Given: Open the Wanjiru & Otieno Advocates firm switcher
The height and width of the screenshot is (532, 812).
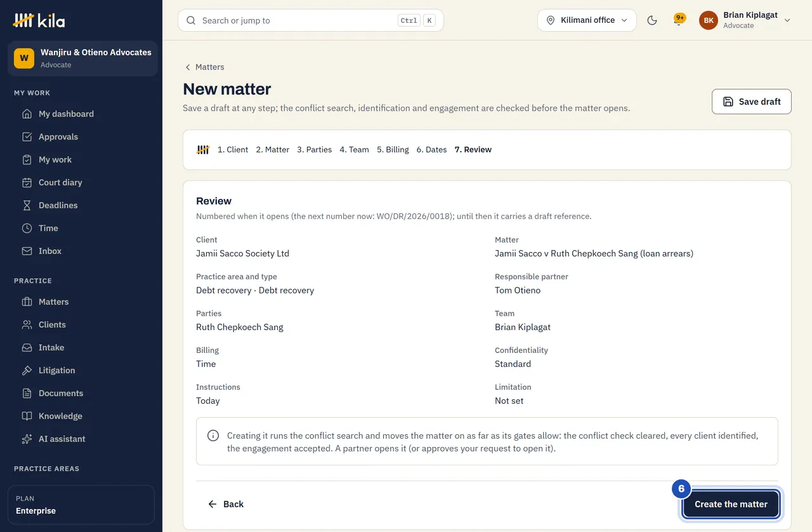Looking at the screenshot, I should click(82, 58).
